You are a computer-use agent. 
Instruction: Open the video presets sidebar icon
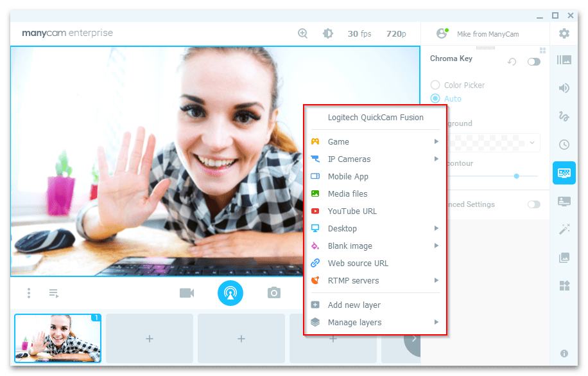click(x=564, y=60)
